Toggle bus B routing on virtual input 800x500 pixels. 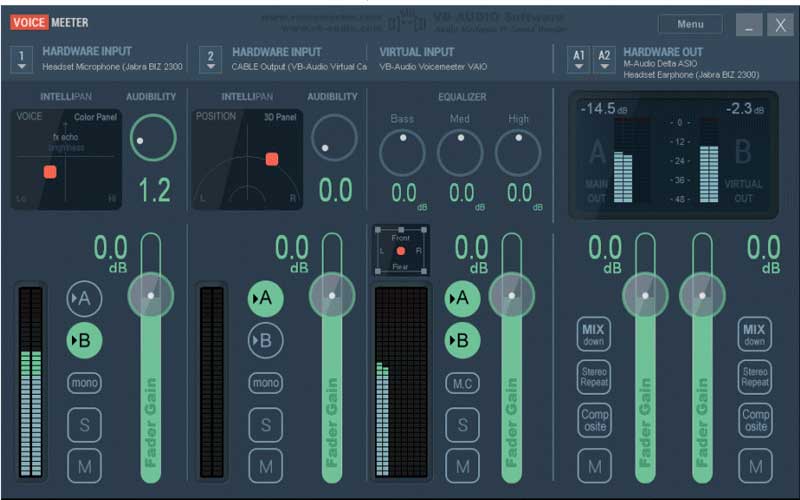462,340
